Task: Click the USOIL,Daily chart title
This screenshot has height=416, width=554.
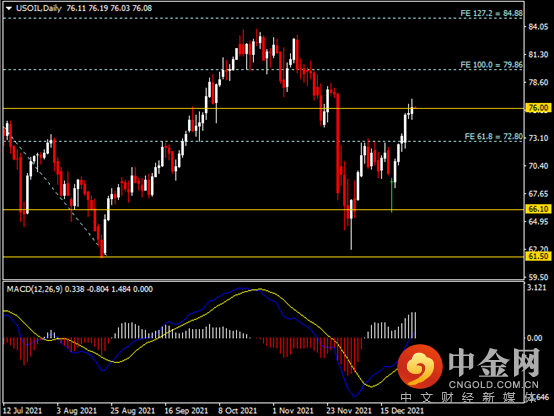Action: click(39, 8)
